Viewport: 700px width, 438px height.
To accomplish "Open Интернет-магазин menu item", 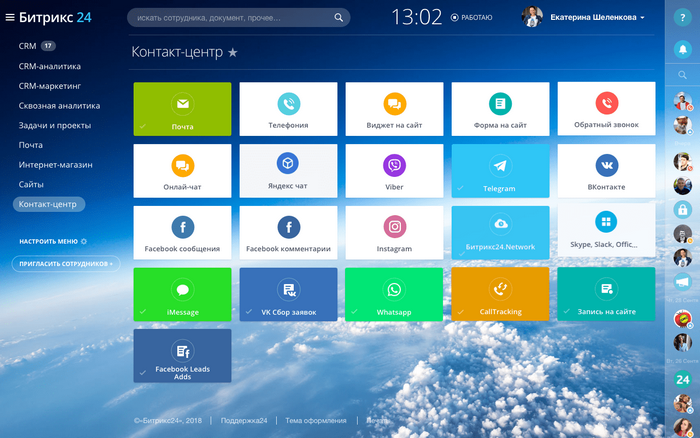I will pyautogui.click(x=55, y=165).
